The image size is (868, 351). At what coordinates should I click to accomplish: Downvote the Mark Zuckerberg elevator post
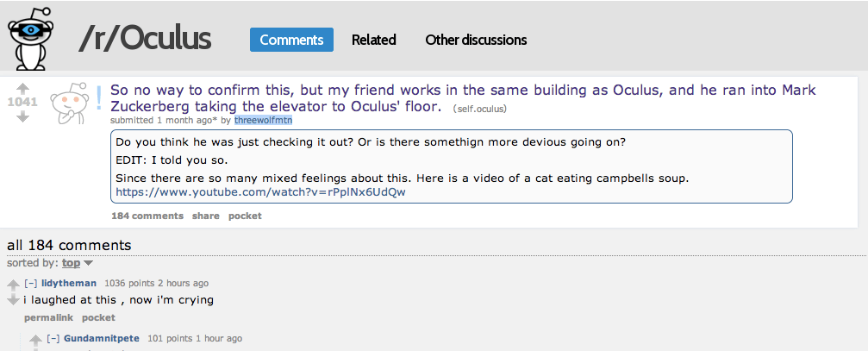23,116
